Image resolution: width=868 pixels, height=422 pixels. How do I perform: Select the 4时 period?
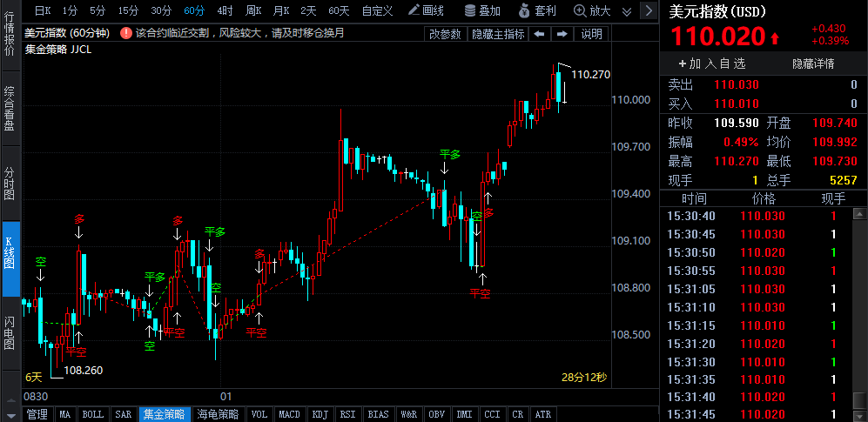pyautogui.click(x=225, y=10)
